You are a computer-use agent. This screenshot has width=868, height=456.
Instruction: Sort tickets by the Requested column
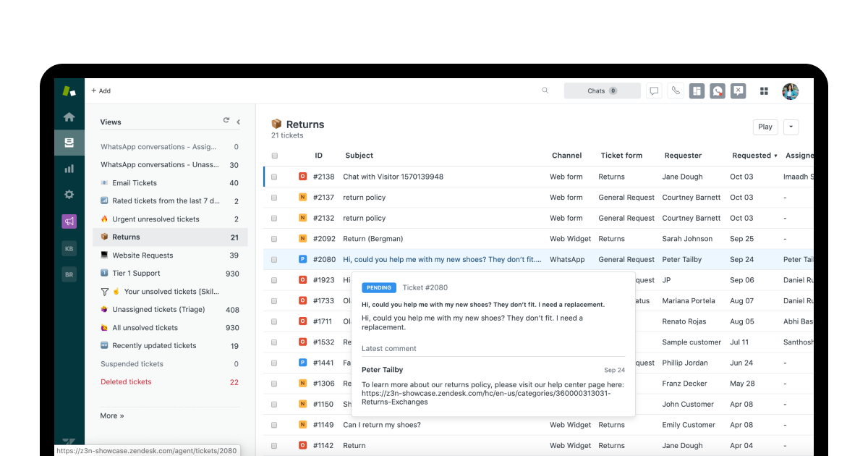(751, 155)
